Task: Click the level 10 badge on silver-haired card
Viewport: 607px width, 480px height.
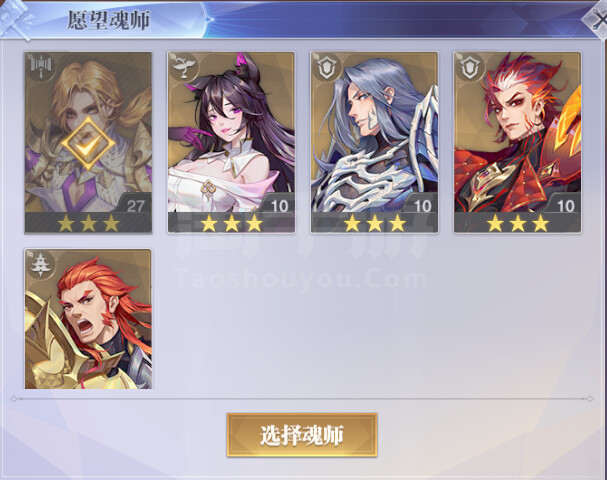Action: click(420, 203)
